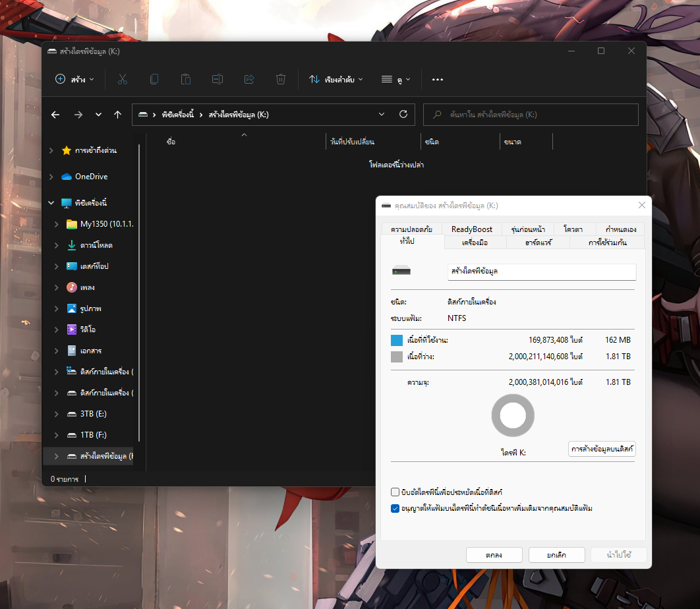This screenshot has width=700, height=609.
Task: Click the drive usage donut chart
Action: click(513, 415)
